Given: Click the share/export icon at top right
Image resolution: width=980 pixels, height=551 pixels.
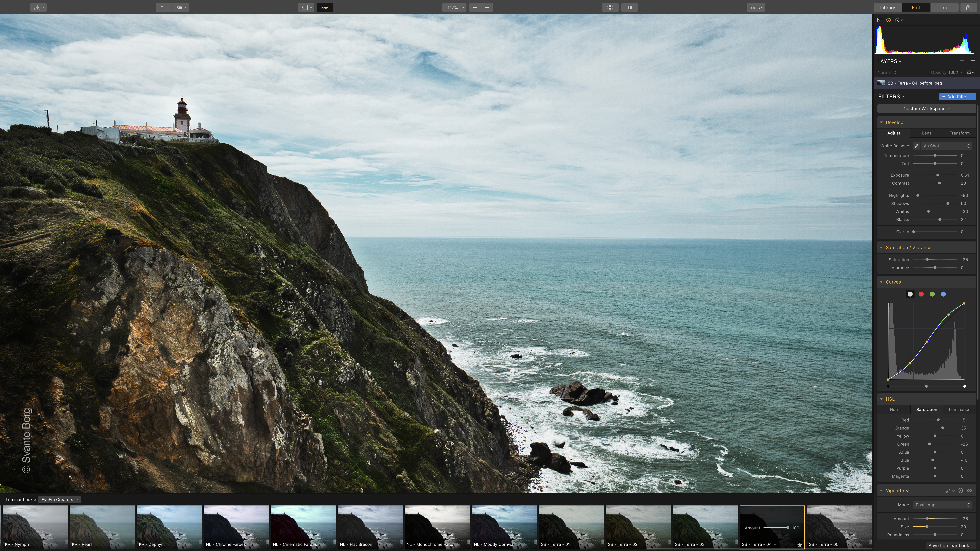Looking at the screenshot, I should click(968, 7).
